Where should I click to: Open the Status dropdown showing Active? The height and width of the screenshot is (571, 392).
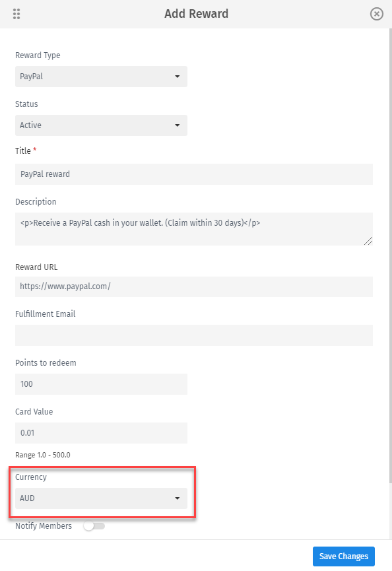[x=101, y=125]
